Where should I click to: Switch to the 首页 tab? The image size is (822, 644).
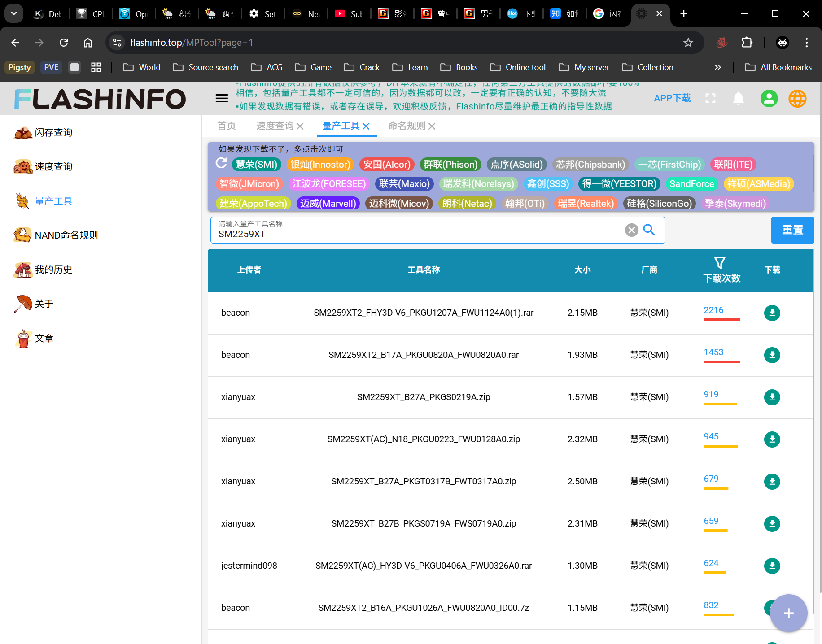(x=226, y=126)
